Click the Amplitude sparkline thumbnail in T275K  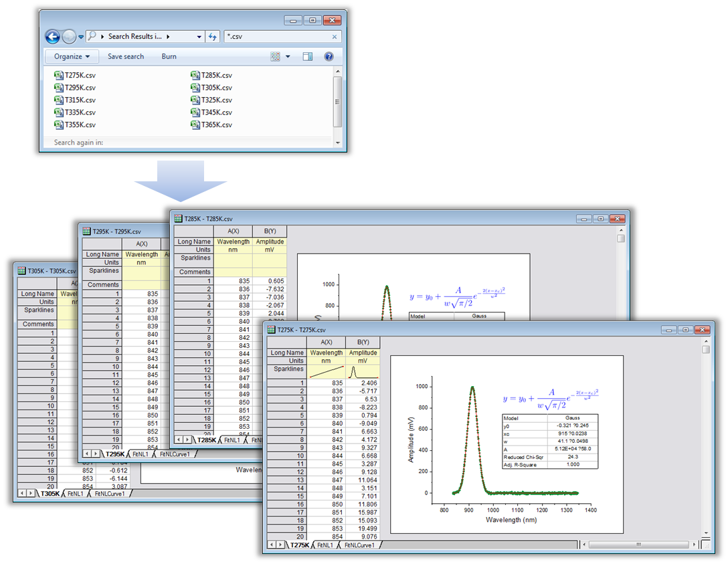pos(363,371)
